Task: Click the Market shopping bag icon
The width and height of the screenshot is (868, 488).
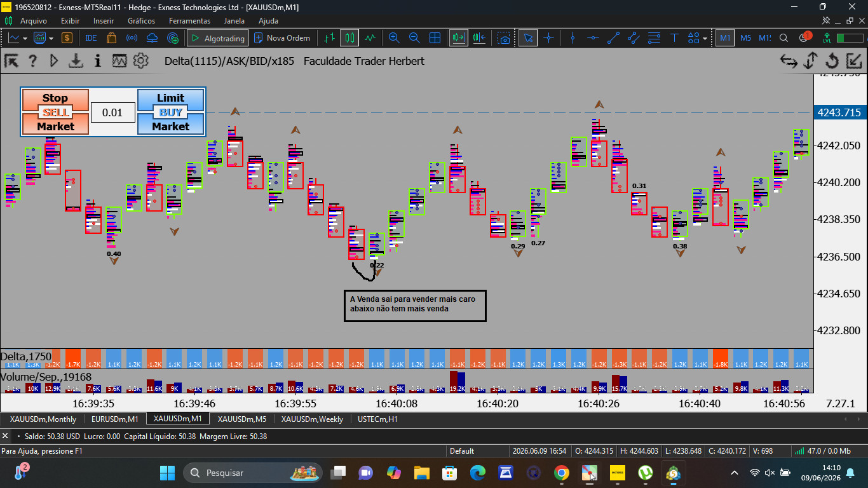Action: (111, 38)
